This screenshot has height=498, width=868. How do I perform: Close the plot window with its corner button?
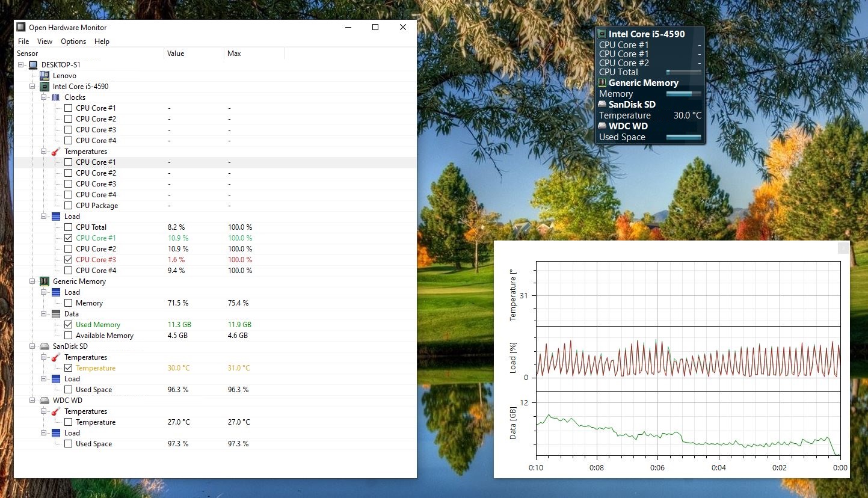click(x=843, y=247)
